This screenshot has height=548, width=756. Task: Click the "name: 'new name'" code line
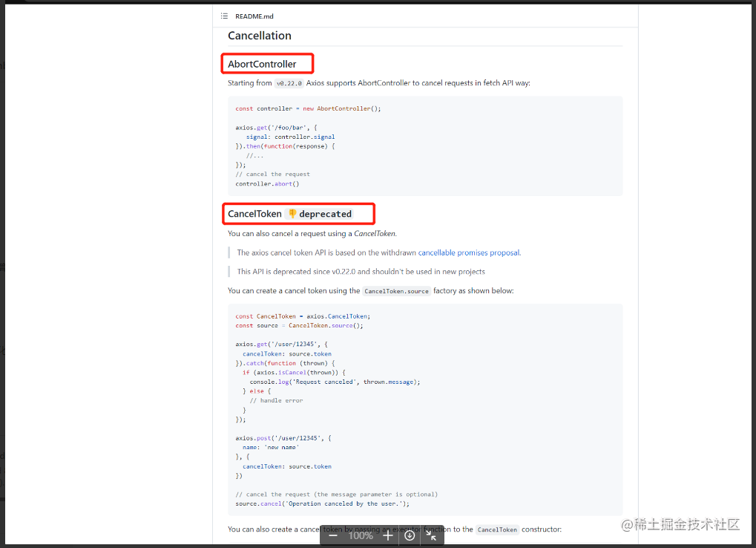click(x=271, y=447)
